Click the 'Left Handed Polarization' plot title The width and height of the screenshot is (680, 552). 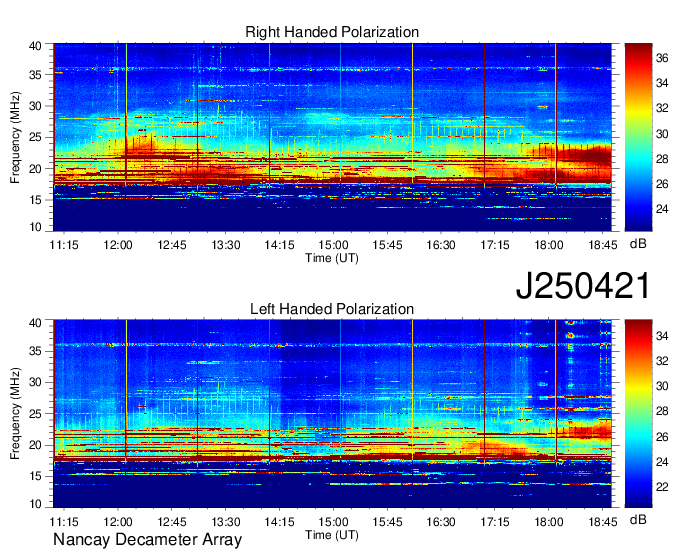coord(332,309)
